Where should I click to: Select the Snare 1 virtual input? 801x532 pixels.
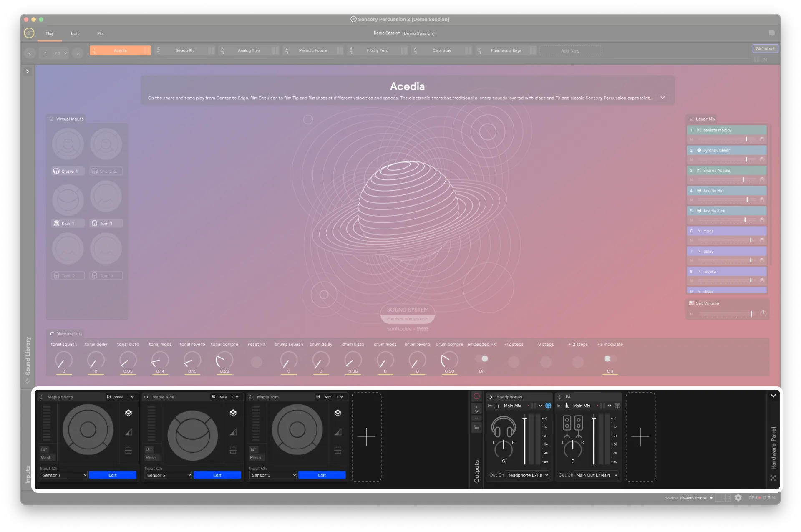[x=68, y=171]
